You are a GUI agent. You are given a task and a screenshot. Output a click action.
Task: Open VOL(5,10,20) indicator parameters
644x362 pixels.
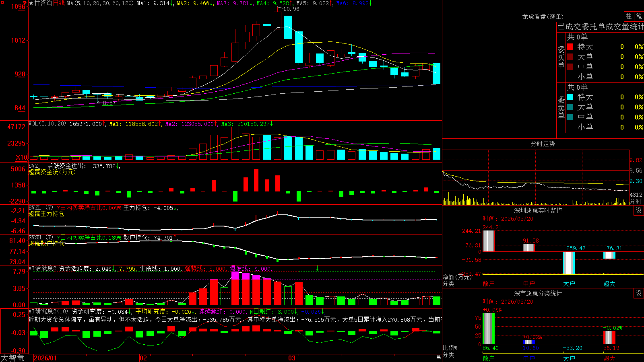(x=47, y=123)
